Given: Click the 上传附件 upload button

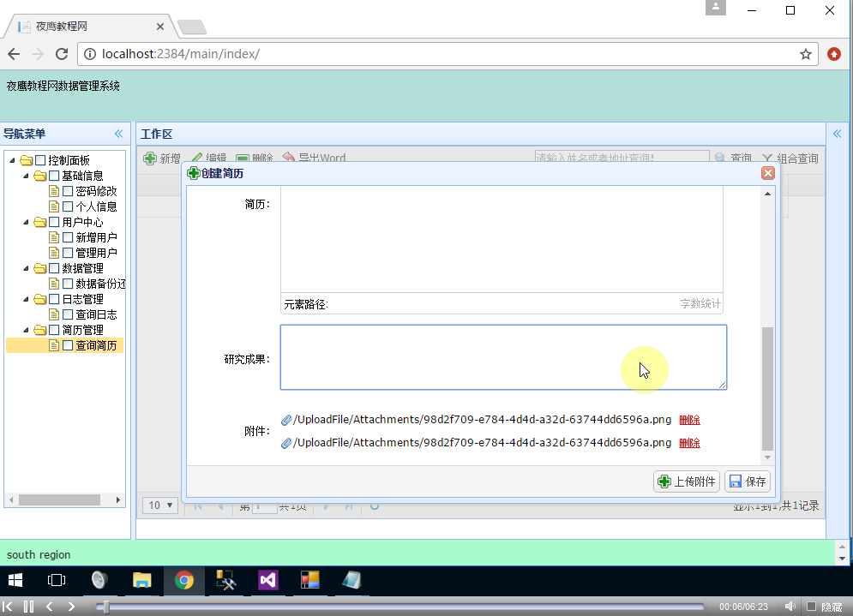Looking at the screenshot, I should pyautogui.click(x=687, y=481).
